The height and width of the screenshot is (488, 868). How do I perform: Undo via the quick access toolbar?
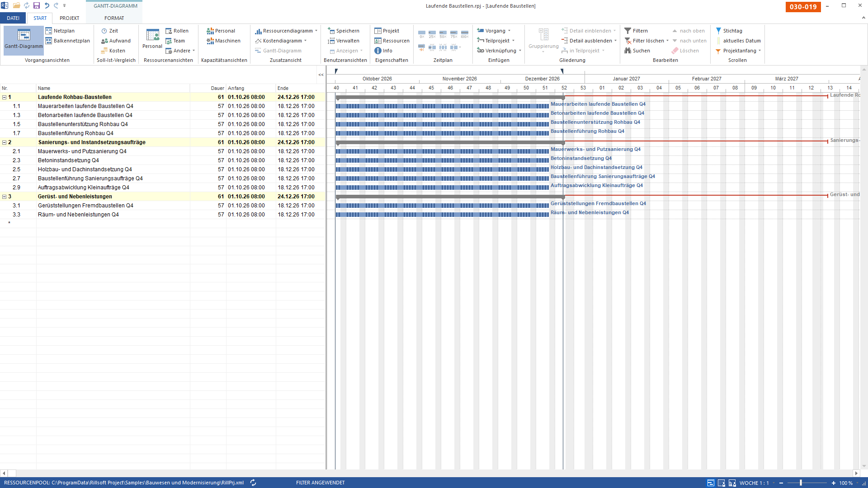pyautogui.click(x=47, y=5)
